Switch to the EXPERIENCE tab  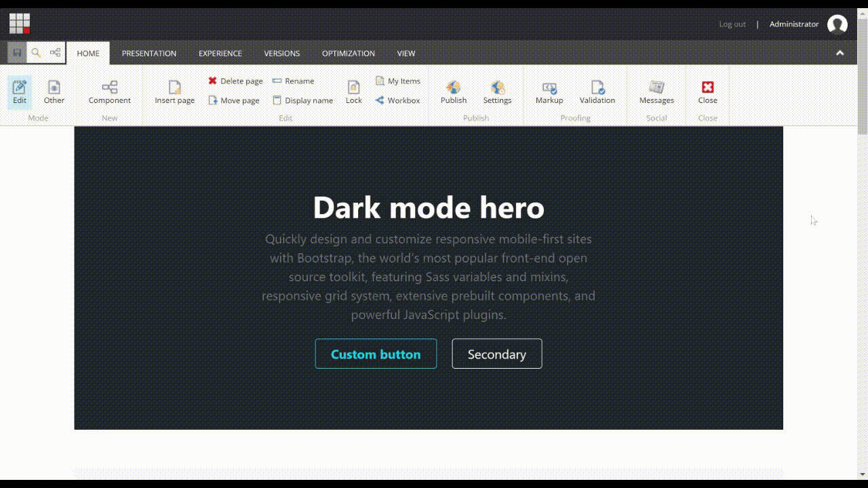click(220, 53)
